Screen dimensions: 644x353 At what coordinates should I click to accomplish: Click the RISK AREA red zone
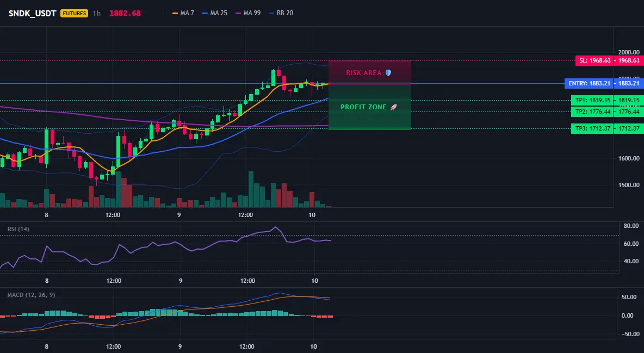coord(370,72)
